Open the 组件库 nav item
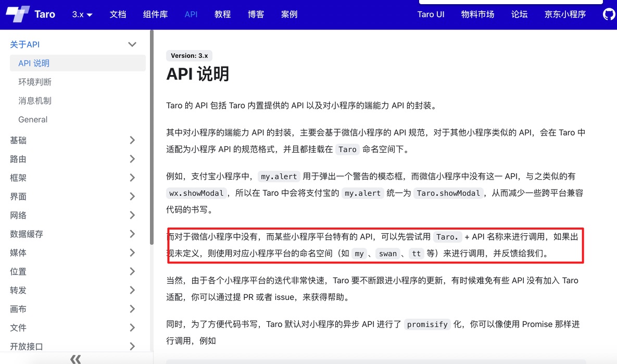This screenshot has height=364, width=617. [x=156, y=15]
